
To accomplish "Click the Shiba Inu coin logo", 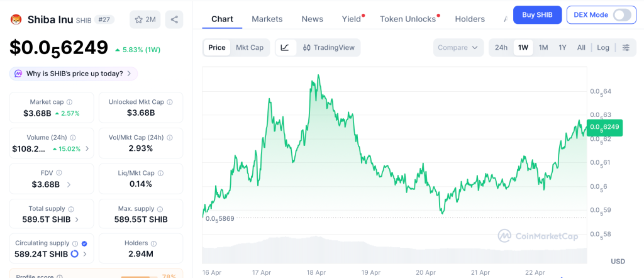I will pos(16,19).
